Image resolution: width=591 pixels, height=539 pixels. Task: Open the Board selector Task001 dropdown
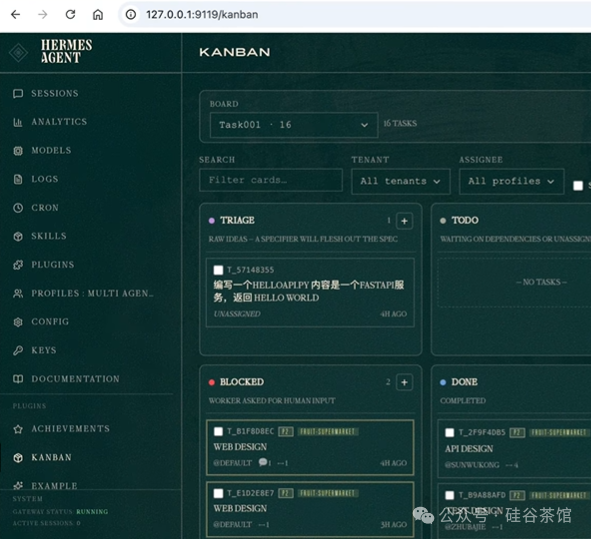tap(294, 125)
